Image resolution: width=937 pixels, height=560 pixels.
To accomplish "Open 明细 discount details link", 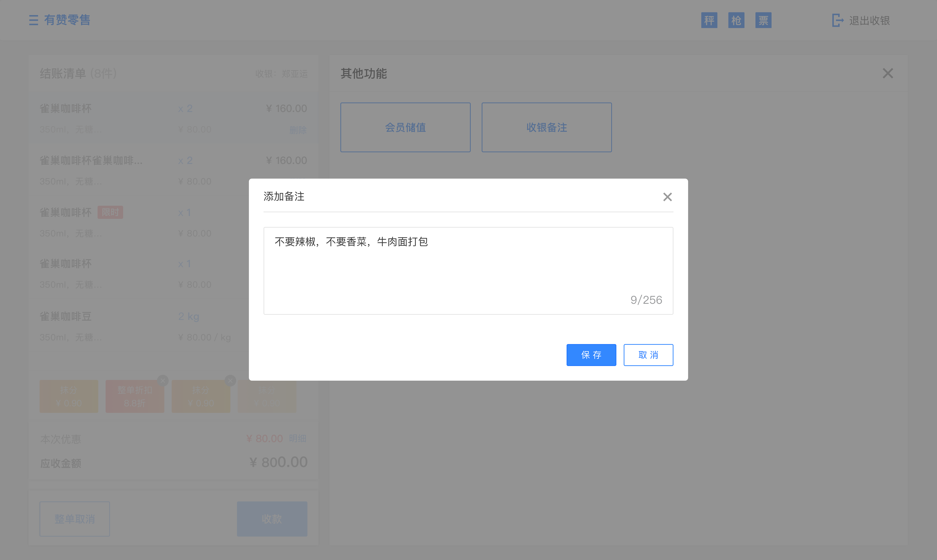I will [x=298, y=438].
